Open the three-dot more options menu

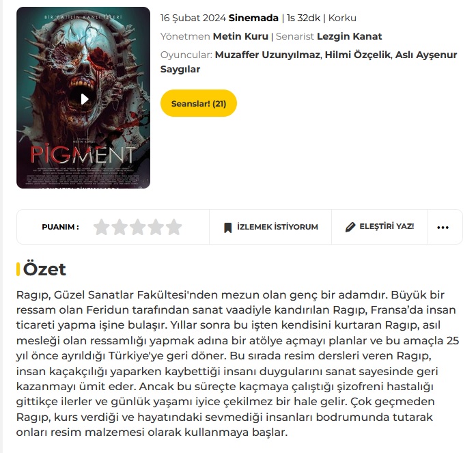[x=443, y=228]
